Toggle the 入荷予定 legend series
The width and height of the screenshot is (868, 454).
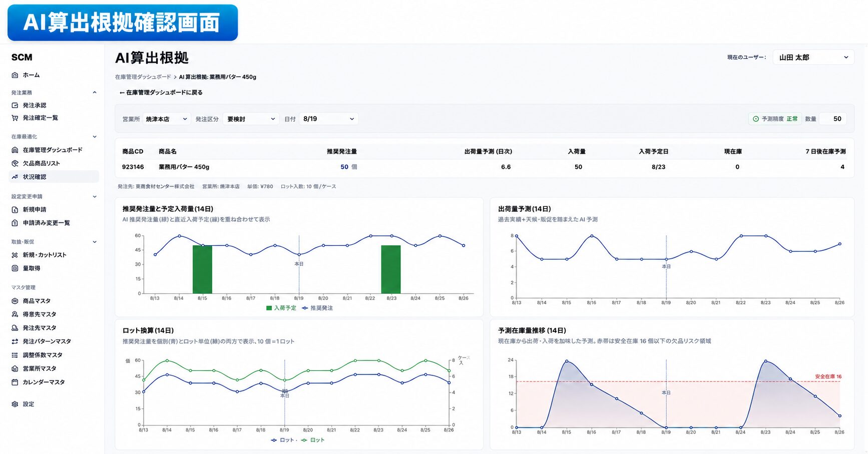coord(281,308)
